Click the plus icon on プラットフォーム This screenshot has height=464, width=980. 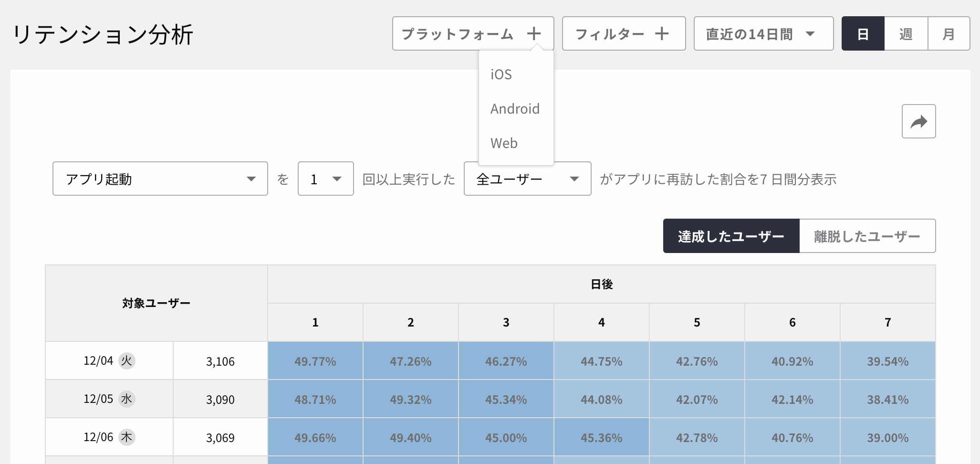point(534,34)
